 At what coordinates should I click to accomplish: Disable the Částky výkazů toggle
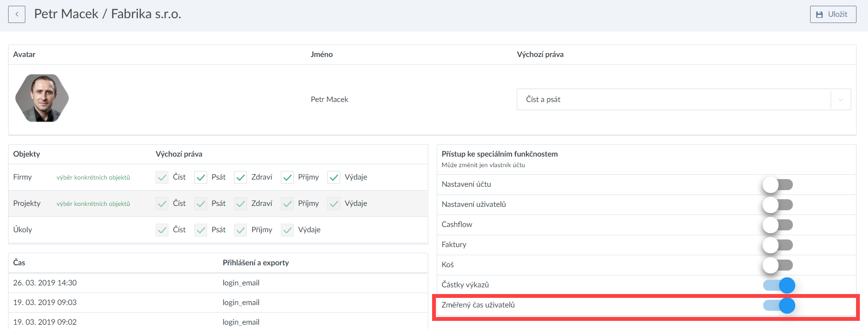[779, 285]
